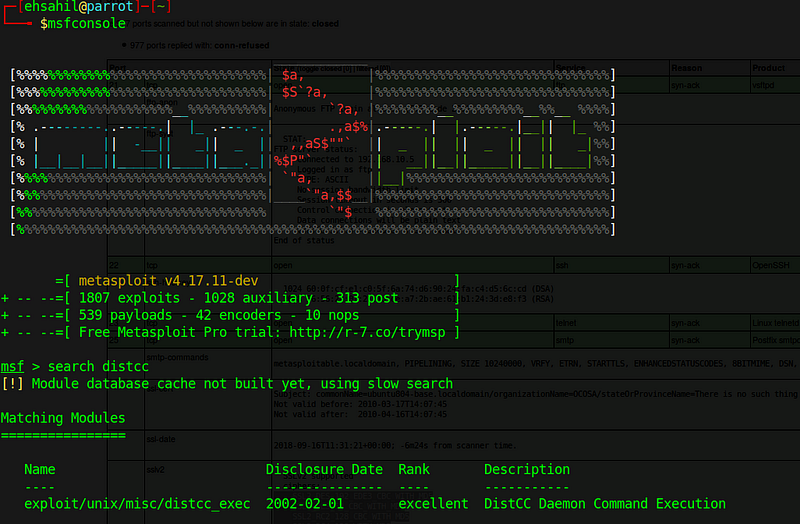Screen dimensions: 800x524
Task: Click the 'excellent' rank value
Action: click(x=433, y=504)
